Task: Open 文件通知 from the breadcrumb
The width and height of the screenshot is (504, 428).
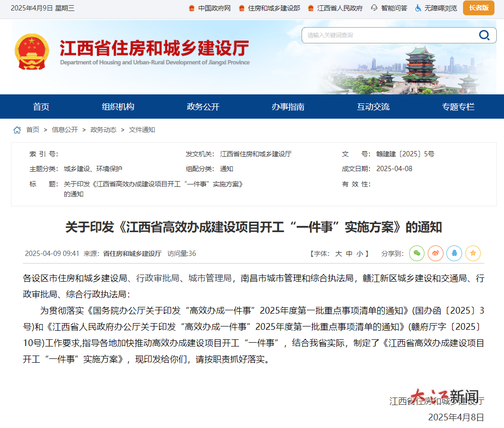Action: coord(141,129)
